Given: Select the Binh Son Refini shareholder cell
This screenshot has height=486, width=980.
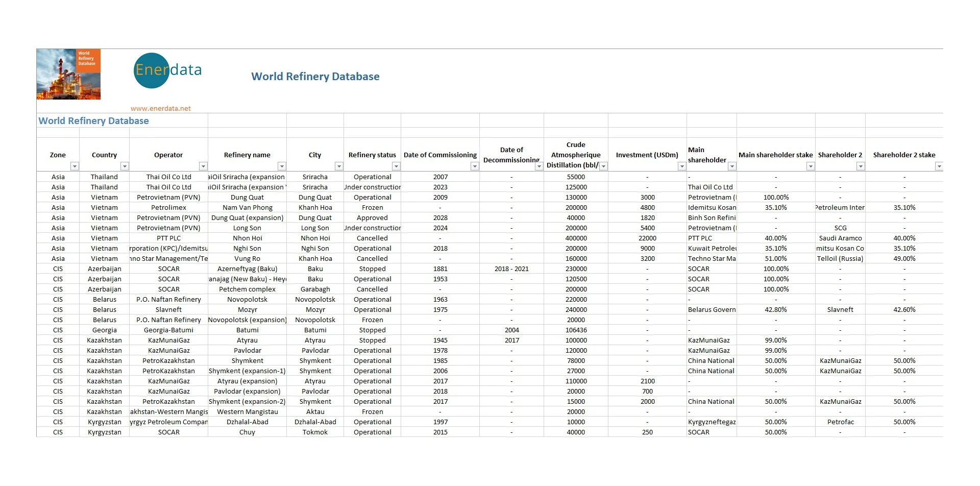Looking at the screenshot, I should coord(712,217).
